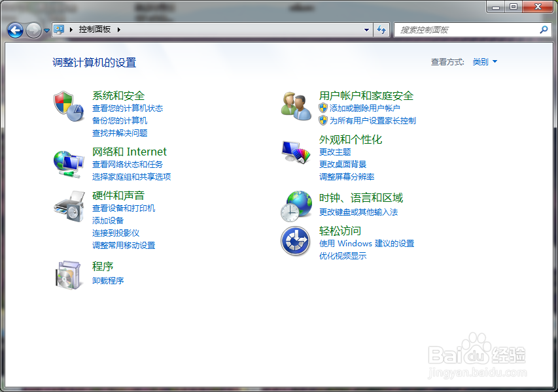The width and height of the screenshot is (558, 392).
Task: Click the search magnifier icon
Action: pyautogui.click(x=544, y=29)
